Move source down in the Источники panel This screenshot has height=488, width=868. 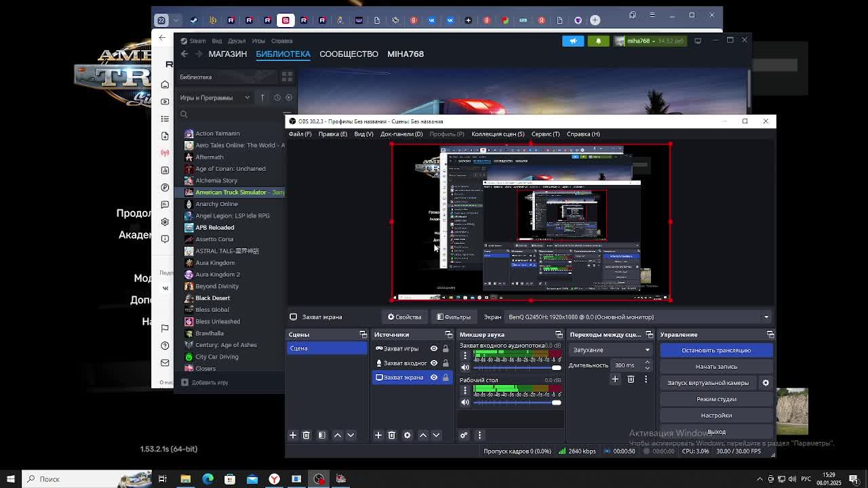pos(436,435)
